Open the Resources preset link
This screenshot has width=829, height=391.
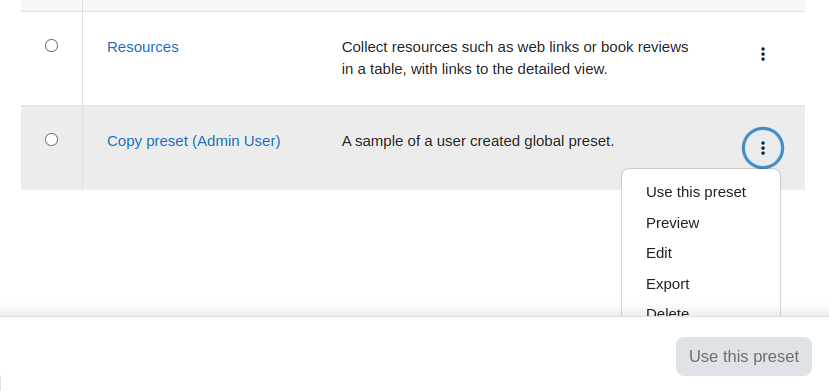[x=143, y=47]
